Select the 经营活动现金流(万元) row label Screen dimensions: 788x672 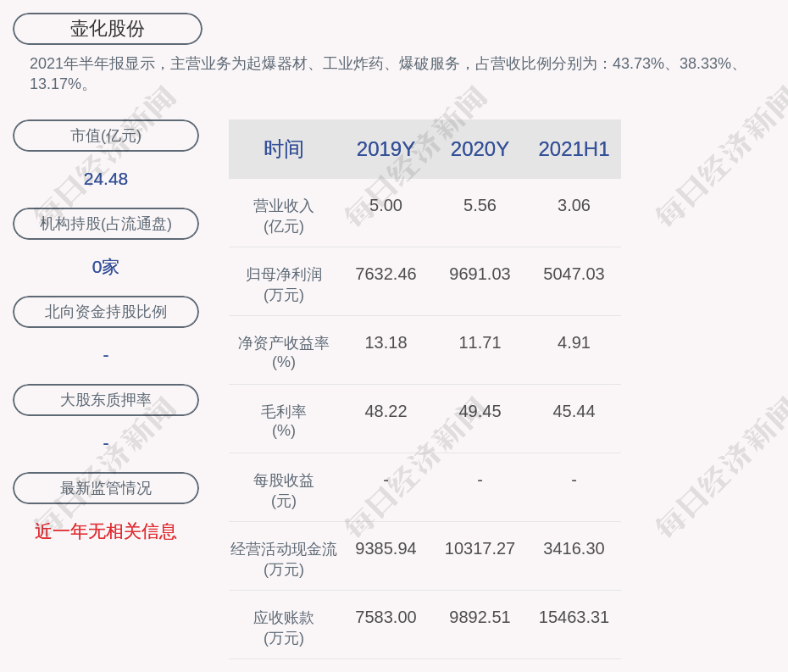[284, 559]
